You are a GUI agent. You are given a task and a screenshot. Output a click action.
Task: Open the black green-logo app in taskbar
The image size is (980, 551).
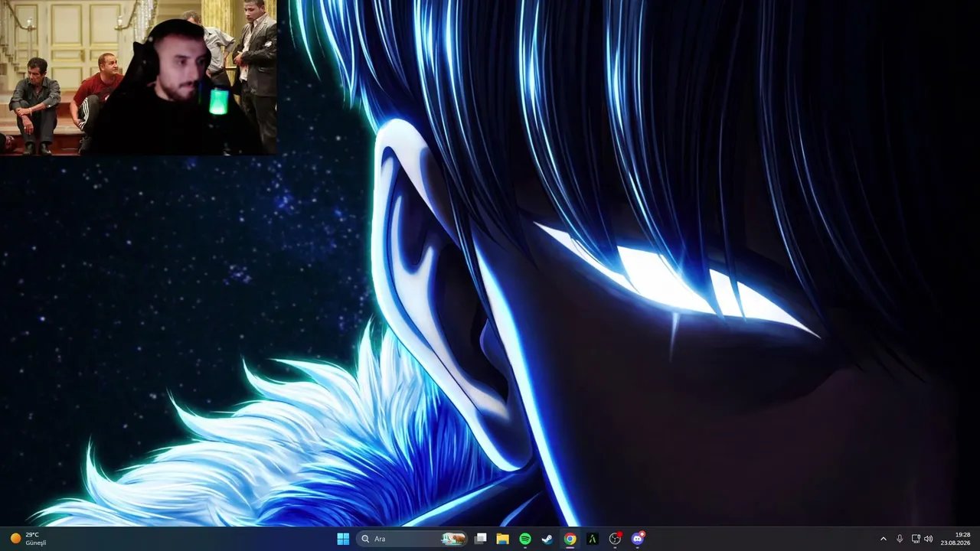pos(592,539)
